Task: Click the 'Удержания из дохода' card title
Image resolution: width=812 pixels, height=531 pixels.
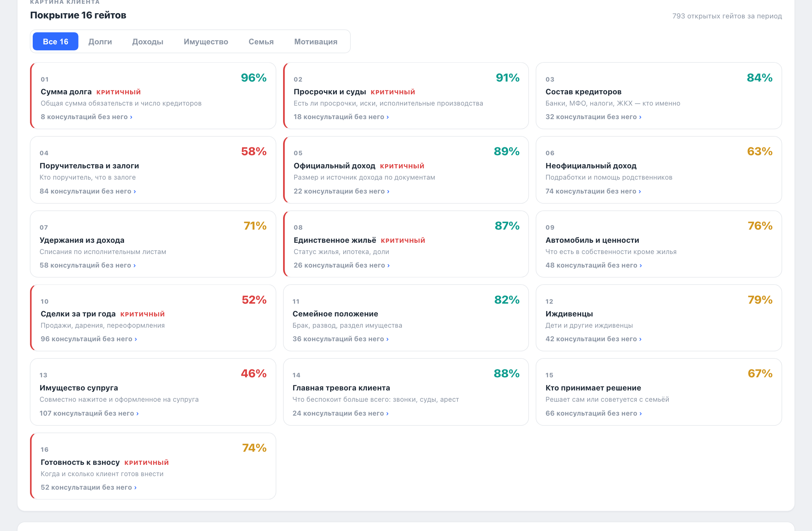Action: (82, 240)
